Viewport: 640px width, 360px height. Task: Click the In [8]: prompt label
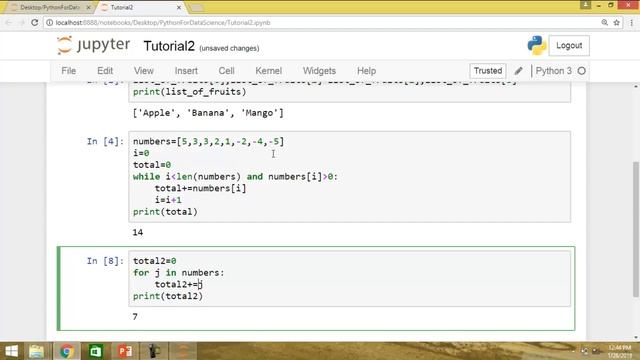coord(105,261)
